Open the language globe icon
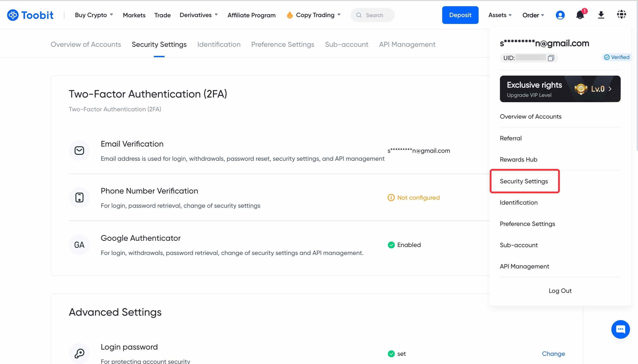Viewport: 638px width, 364px height. (621, 14)
